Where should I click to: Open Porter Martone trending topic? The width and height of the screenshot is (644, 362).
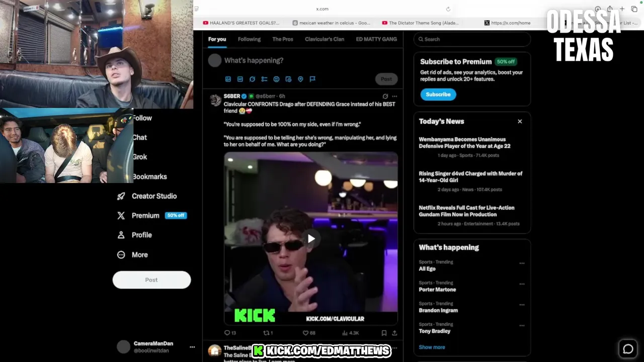[x=437, y=290]
